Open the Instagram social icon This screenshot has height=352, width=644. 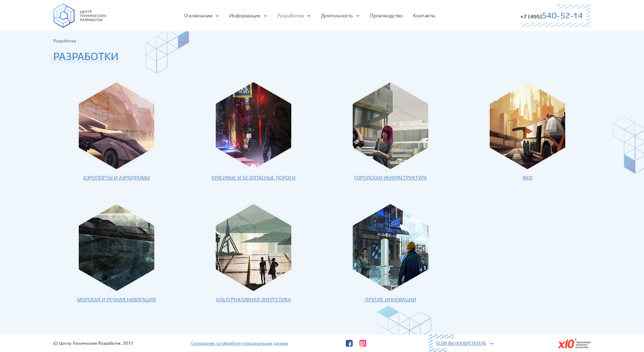[x=363, y=343]
